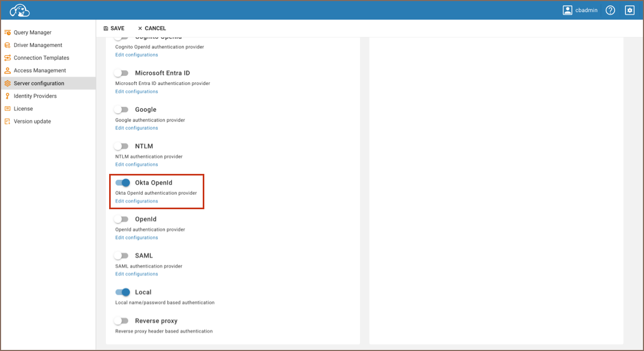Turn off the Local authentication toggle
The image size is (644, 351).
pos(122,292)
